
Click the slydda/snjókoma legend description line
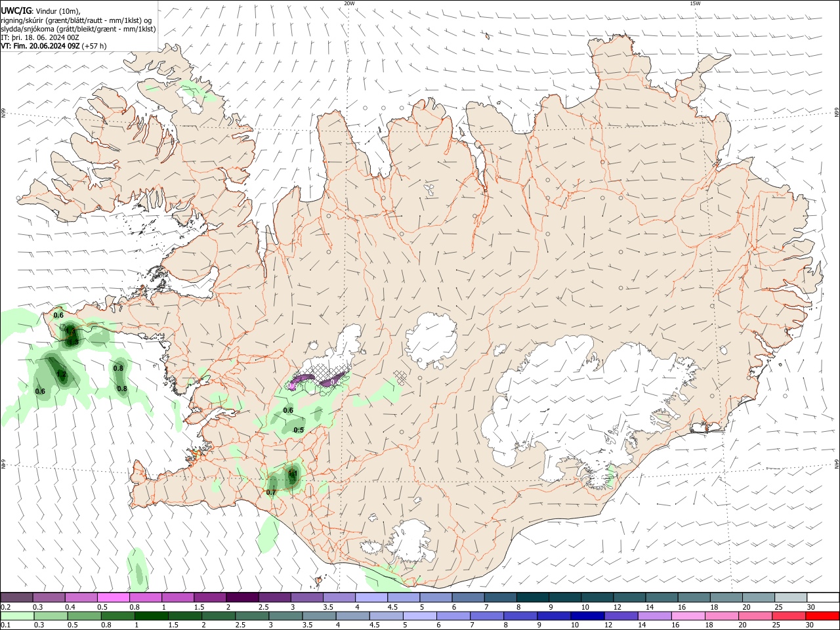pos(78,29)
